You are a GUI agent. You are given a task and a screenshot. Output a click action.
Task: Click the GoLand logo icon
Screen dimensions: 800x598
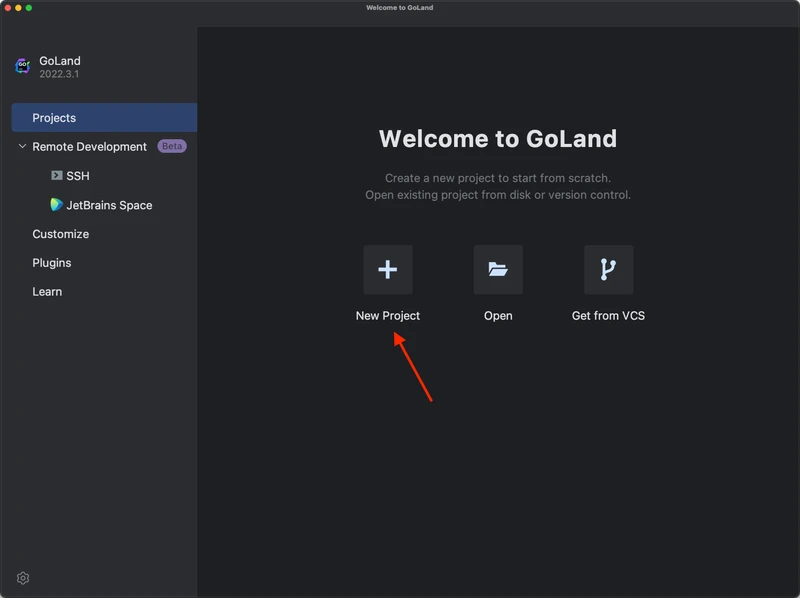click(x=23, y=67)
